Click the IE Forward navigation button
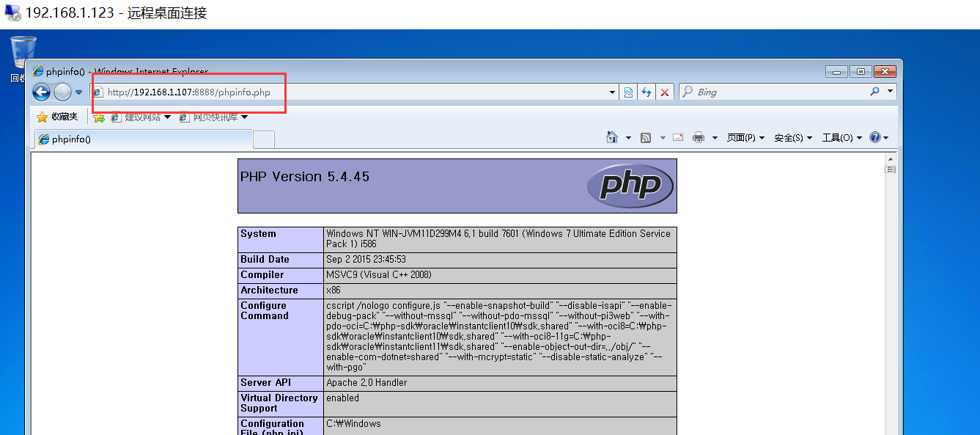The image size is (980, 435). pos(63,92)
